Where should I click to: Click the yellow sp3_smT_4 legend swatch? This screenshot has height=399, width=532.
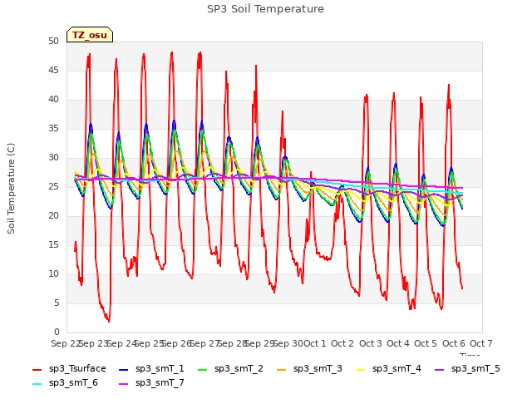[x=360, y=369]
